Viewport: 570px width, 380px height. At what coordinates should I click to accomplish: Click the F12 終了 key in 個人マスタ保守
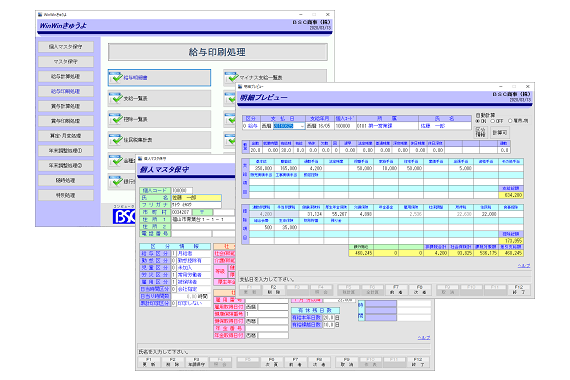point(418,362)
